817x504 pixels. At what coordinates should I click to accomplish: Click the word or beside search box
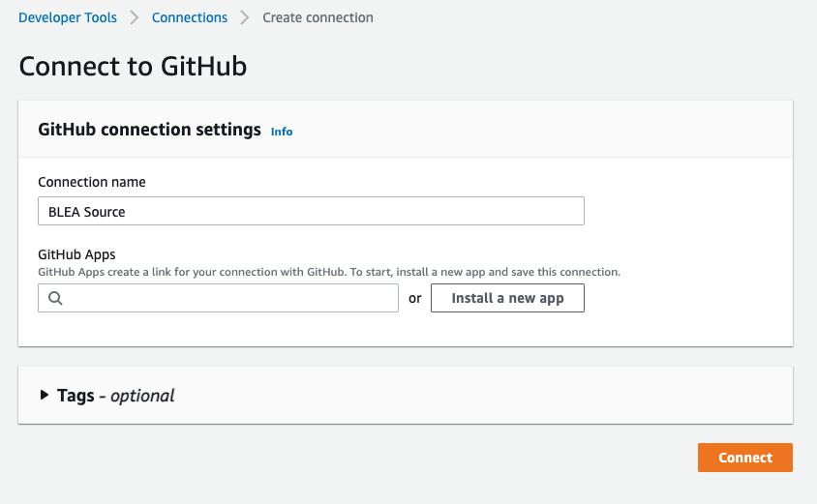(x=414, y=298)
